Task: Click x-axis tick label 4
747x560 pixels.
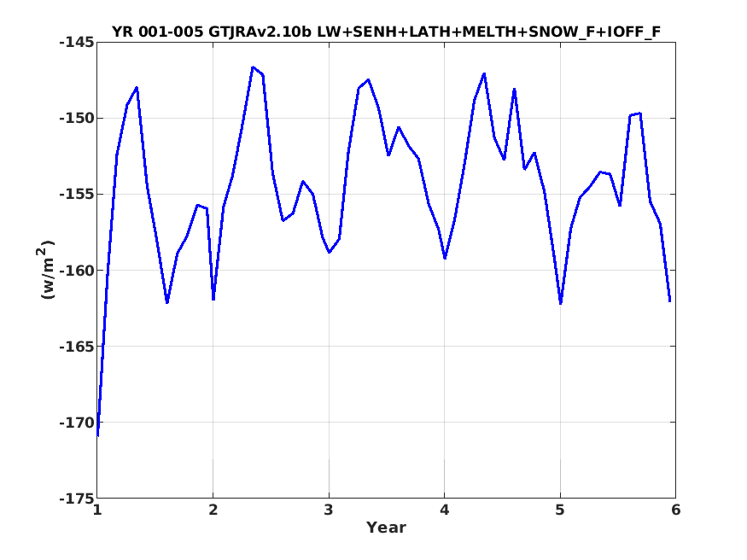Action: pyautogui.click(x=445, y=510)
